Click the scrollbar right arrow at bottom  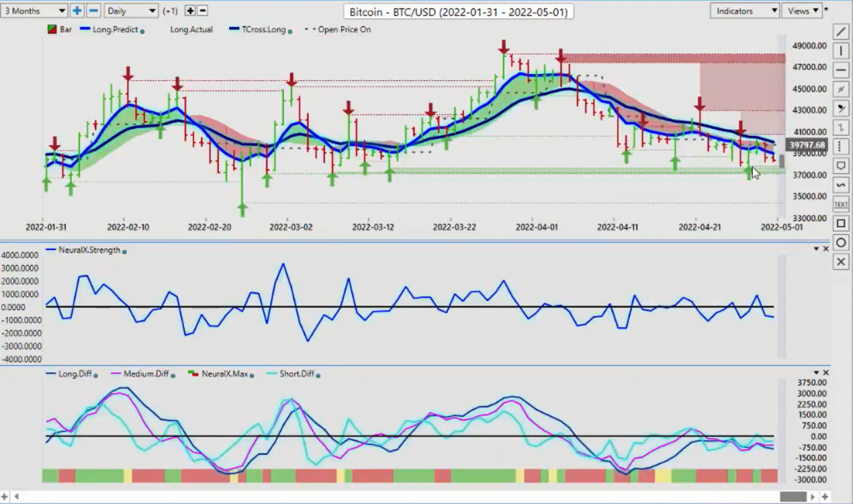click(x=813, y=497)
